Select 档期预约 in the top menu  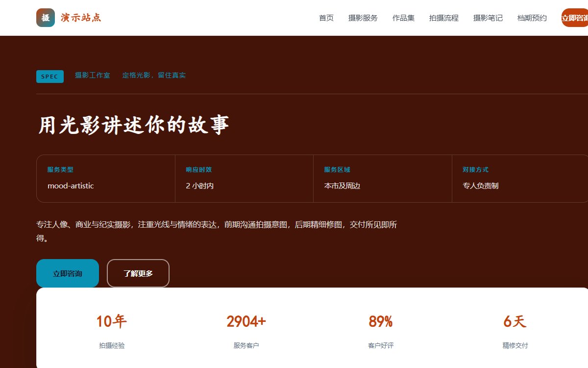tap(532, 18)
